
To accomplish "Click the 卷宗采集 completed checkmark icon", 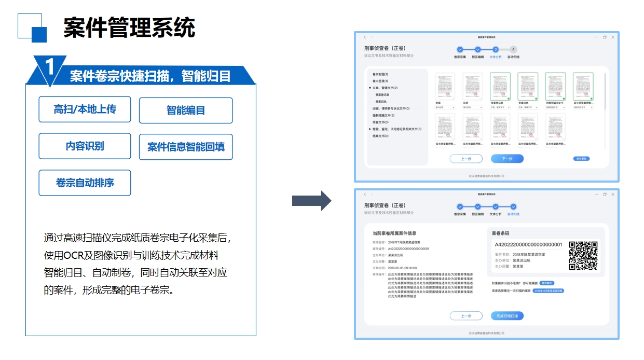I will tap(460, 50).
